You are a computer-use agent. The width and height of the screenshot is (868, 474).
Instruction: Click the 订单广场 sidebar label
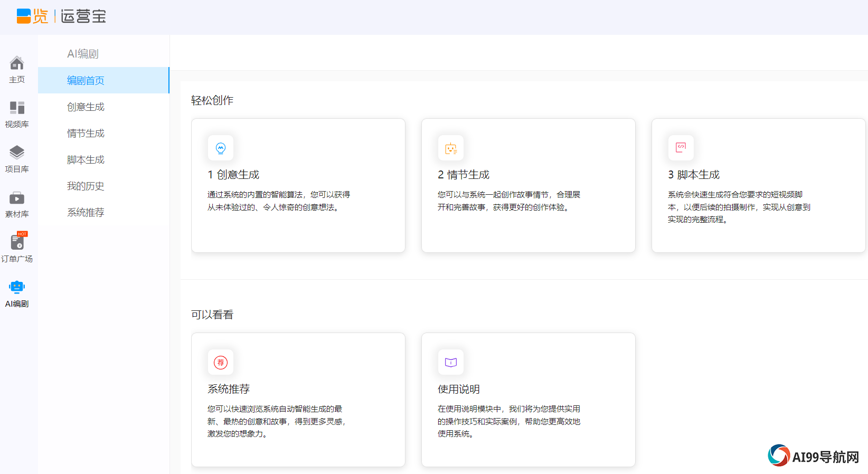(x=17, y=259)
